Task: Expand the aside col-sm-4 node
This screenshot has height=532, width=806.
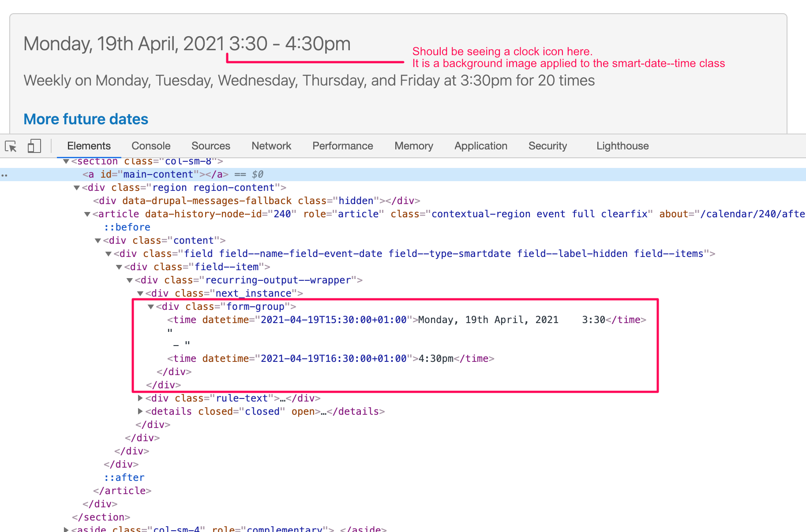Action: coord(66,529)
